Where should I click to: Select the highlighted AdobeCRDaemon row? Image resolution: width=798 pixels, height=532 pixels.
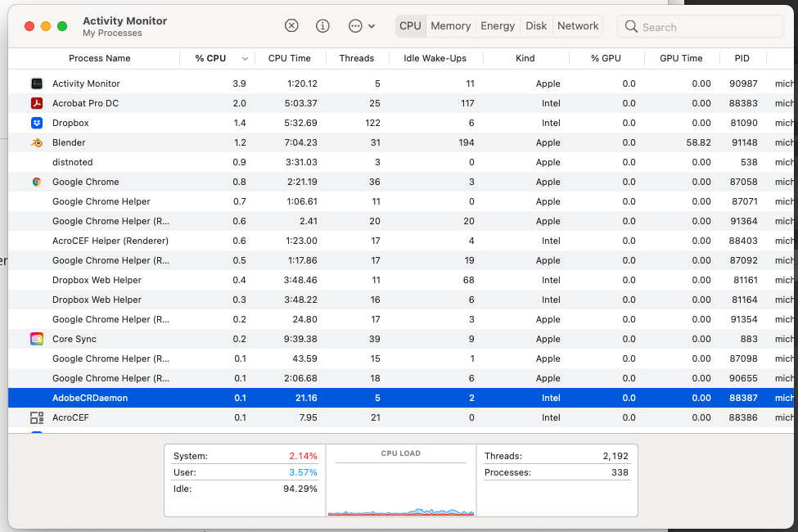point(400,398)
